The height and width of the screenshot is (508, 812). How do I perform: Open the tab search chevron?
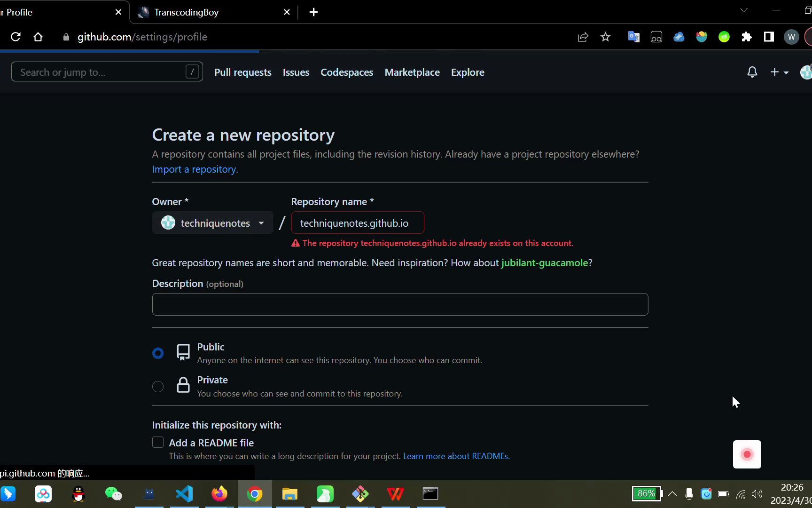point(744,10)
